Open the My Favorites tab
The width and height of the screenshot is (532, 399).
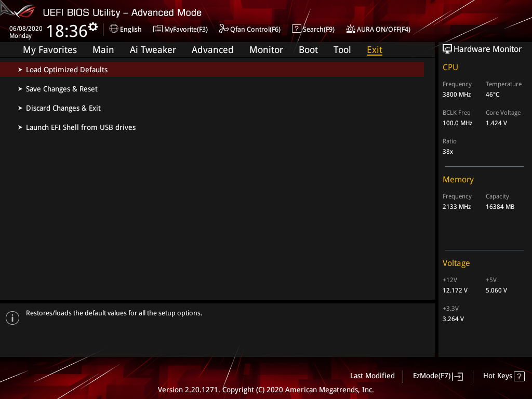[x=50, y=50]
